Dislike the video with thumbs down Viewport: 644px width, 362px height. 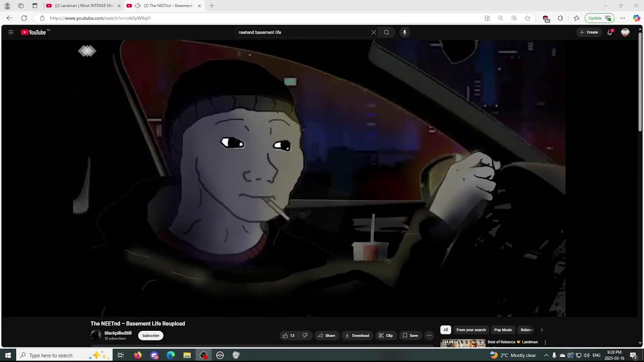click(x=305, y=335)
